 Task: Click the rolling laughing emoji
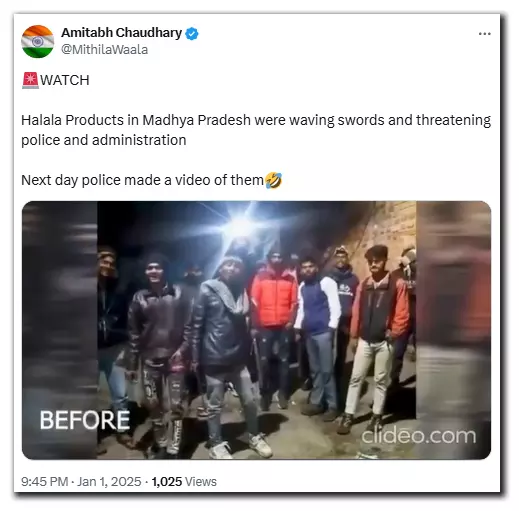[x=273, y=180]
